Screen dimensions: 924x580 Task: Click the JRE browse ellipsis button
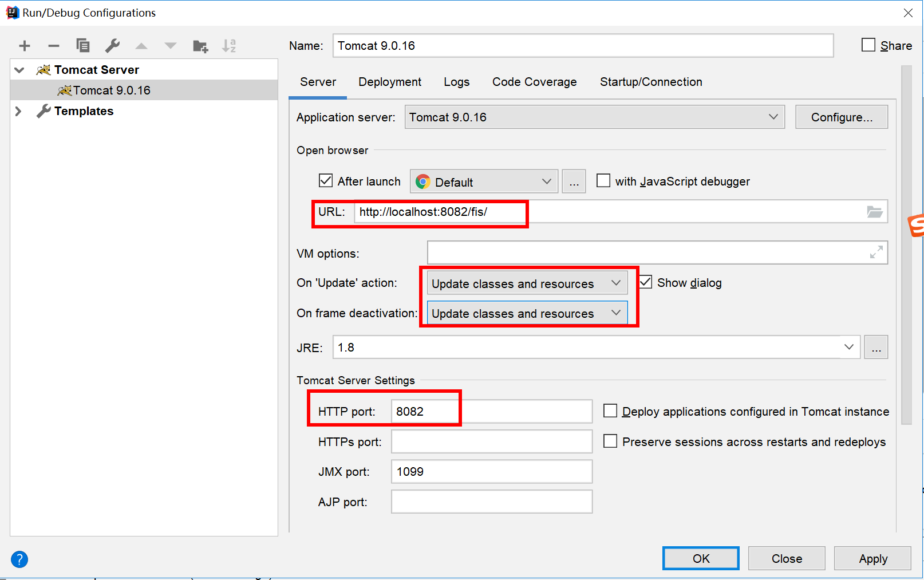[876, 347]
